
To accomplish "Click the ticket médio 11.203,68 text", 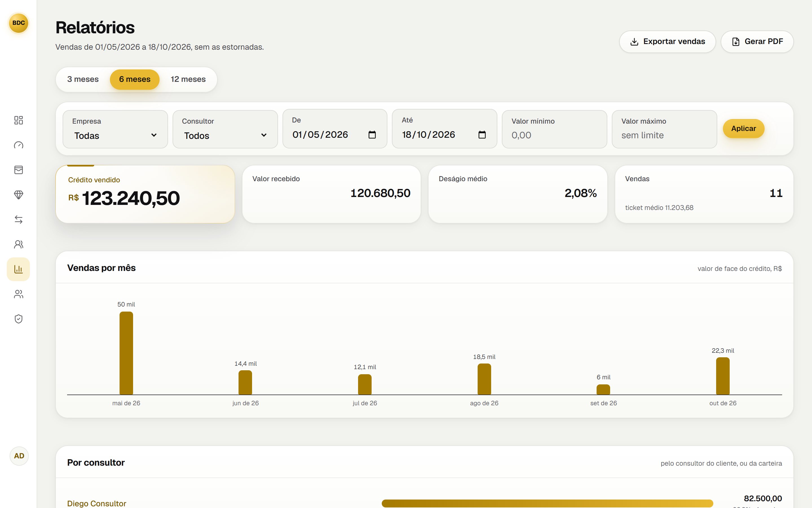I will 659,208.
